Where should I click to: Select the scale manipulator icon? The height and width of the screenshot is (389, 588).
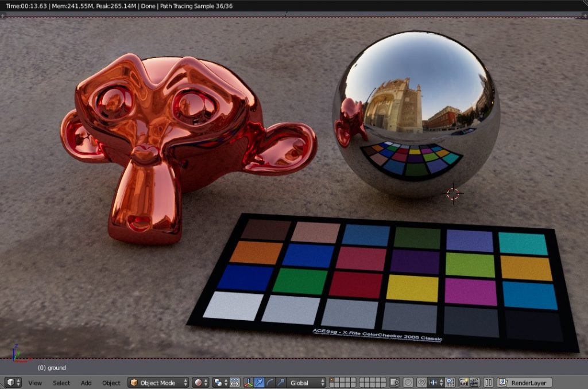coord(281,383)
